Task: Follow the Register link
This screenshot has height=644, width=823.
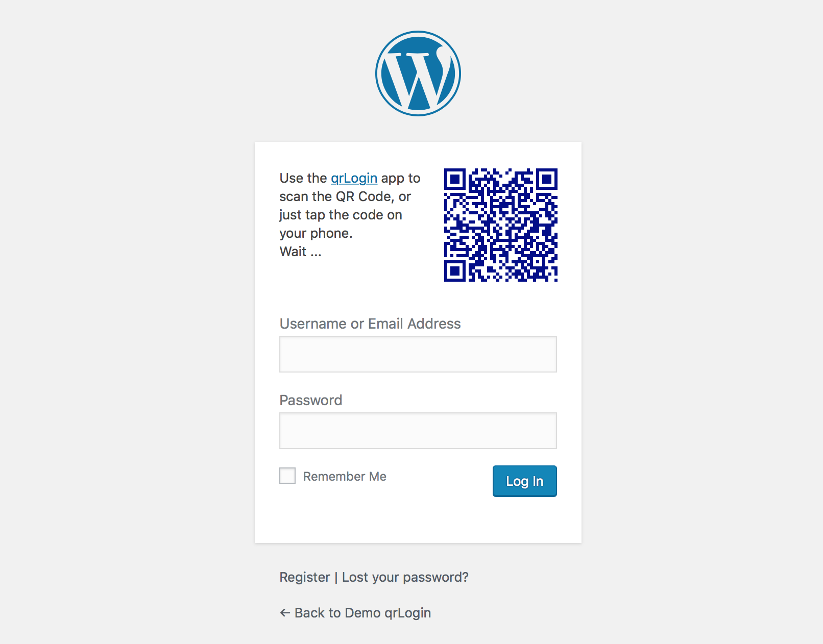Action: (x=304, y=577)
